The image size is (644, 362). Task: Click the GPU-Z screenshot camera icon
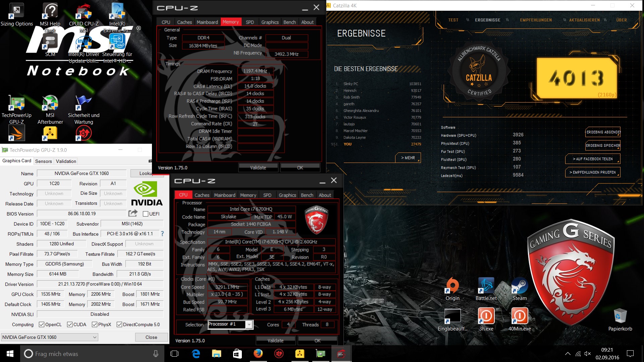(150, 161)
